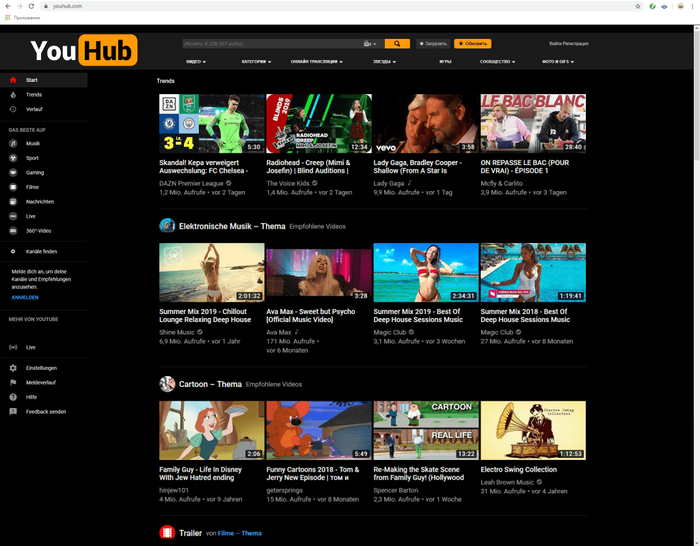Open the СООБЩЕСТВО dropdown menu
This screenshot has width=700, height=546.
click(x=497, y=61)
